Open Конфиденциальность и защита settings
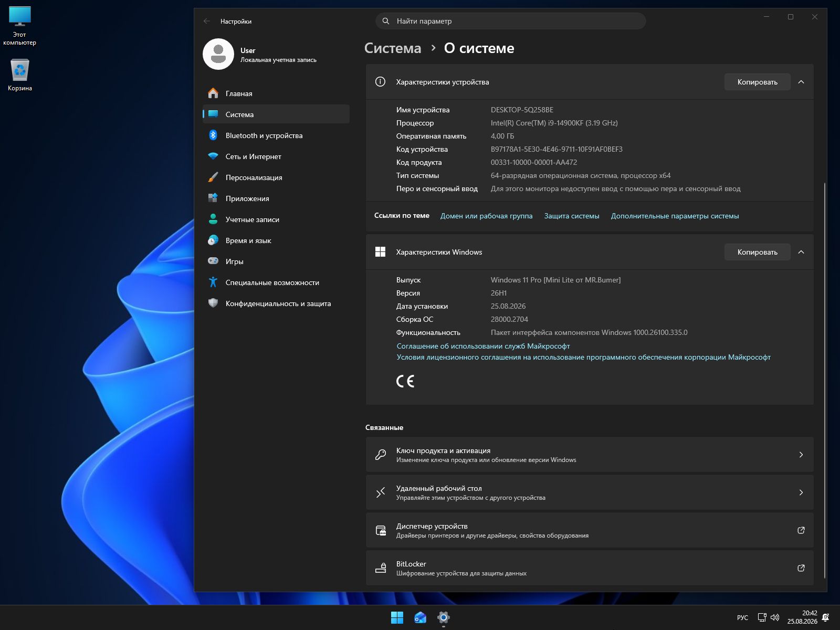 [x=276, y=303]
